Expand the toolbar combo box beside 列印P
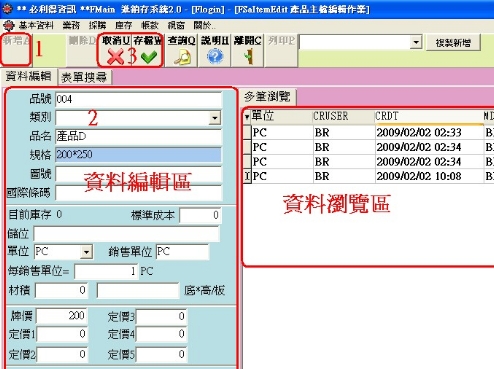494x369 pixels. tap(416, 43)
